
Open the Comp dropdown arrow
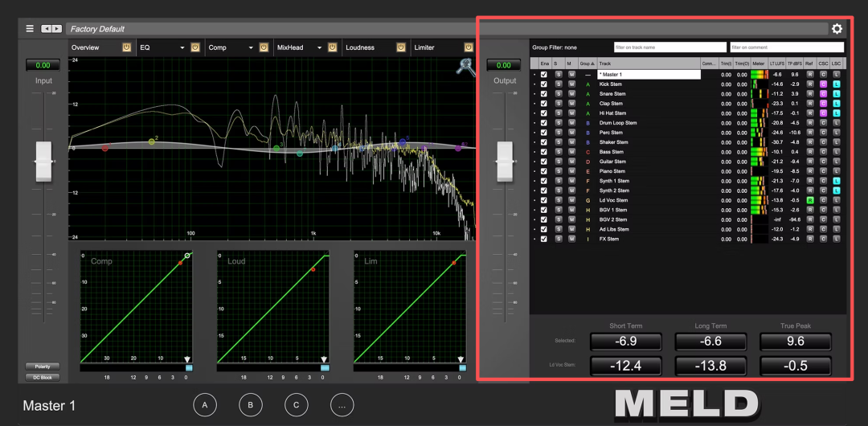tap(251, 48)
